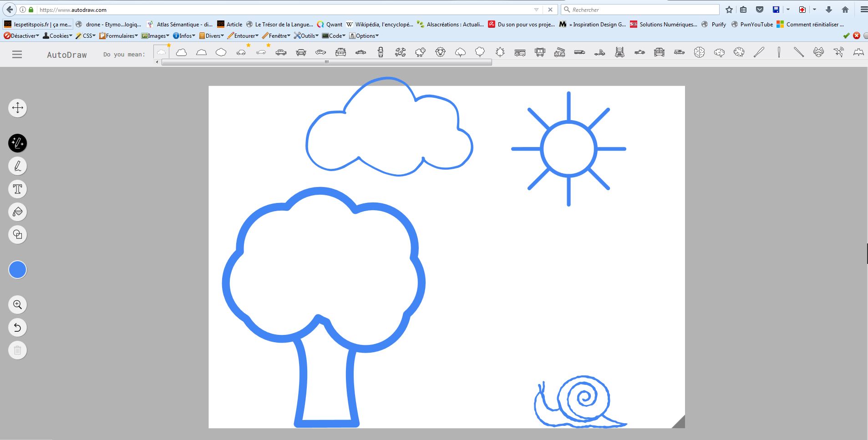Select the Shape tool
The height and width of the screenshot is (440, 868).
pos(18,235)
